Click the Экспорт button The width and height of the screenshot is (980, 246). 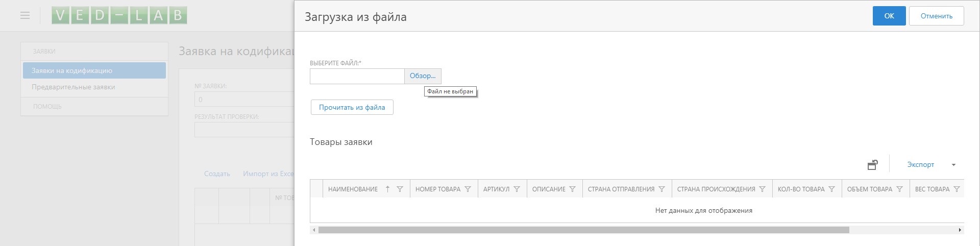(x=920, y=165)
